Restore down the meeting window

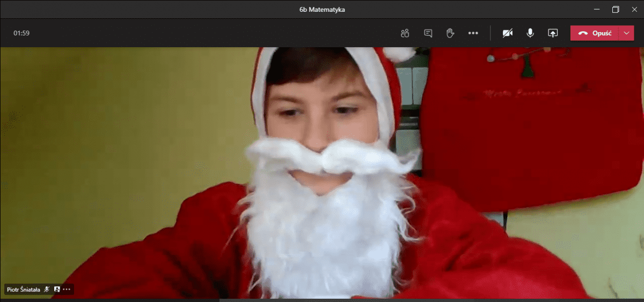tap(616, 9)
